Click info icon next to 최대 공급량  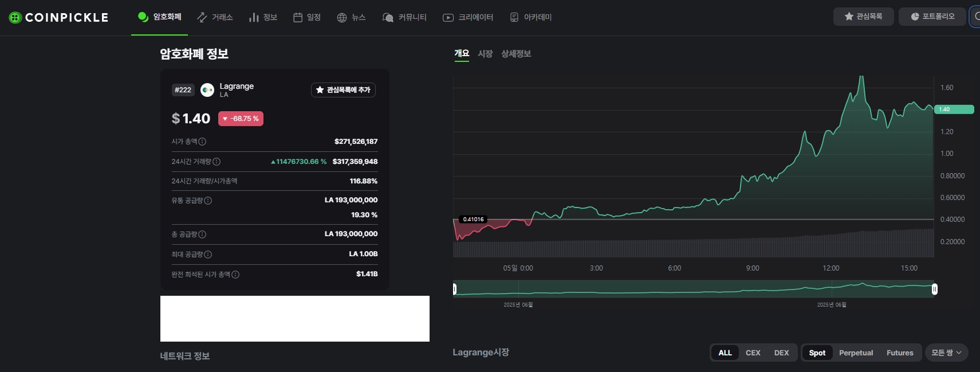[208, 254]
